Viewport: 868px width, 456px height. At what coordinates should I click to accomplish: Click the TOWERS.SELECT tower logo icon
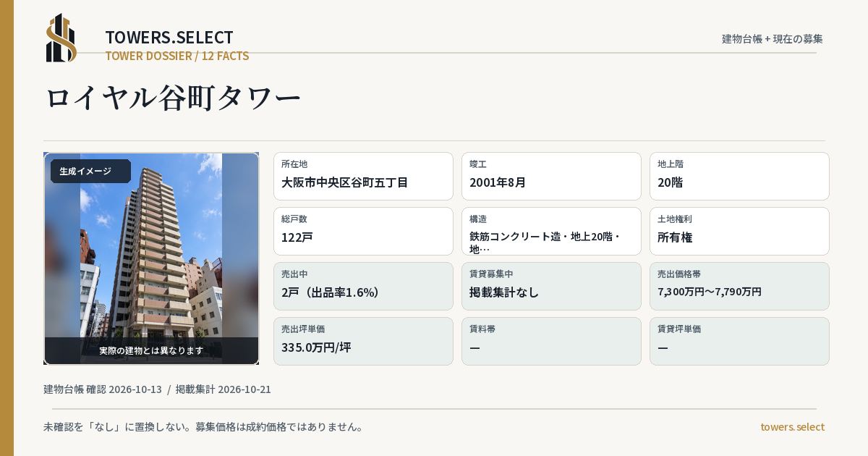(61, 38)
